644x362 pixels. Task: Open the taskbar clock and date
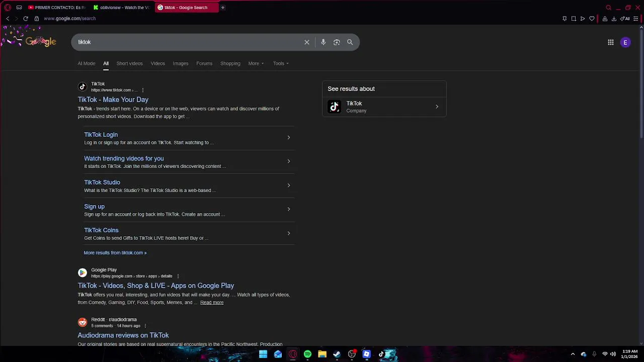[629, 354]
